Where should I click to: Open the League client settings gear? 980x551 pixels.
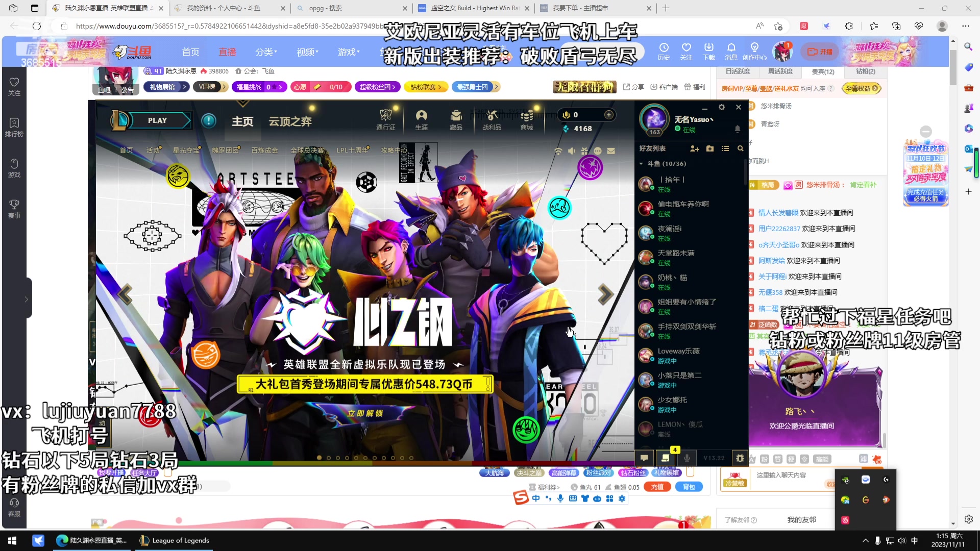coord(721,107)
